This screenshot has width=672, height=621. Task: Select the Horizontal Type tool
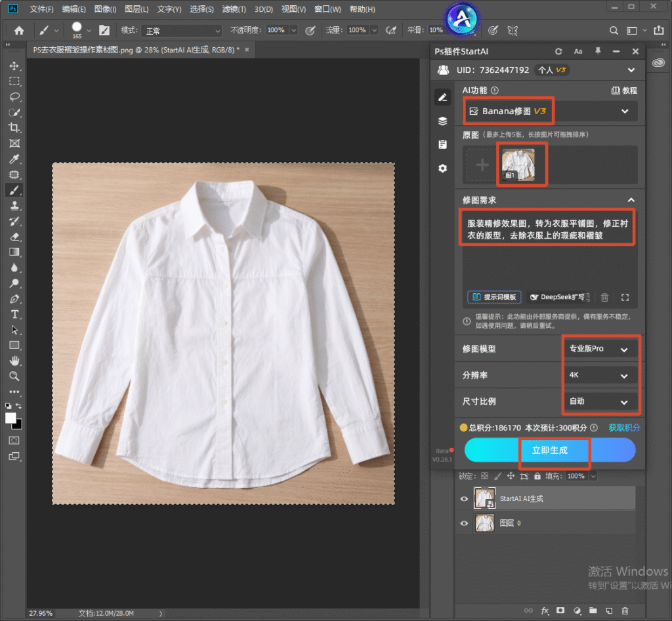14,314
